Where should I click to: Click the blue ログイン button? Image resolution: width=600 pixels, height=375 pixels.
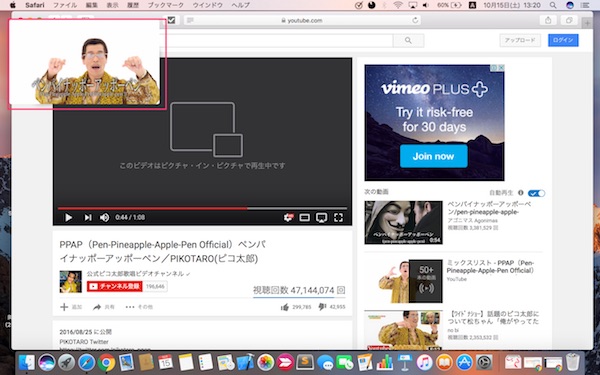tap(563, 40)
